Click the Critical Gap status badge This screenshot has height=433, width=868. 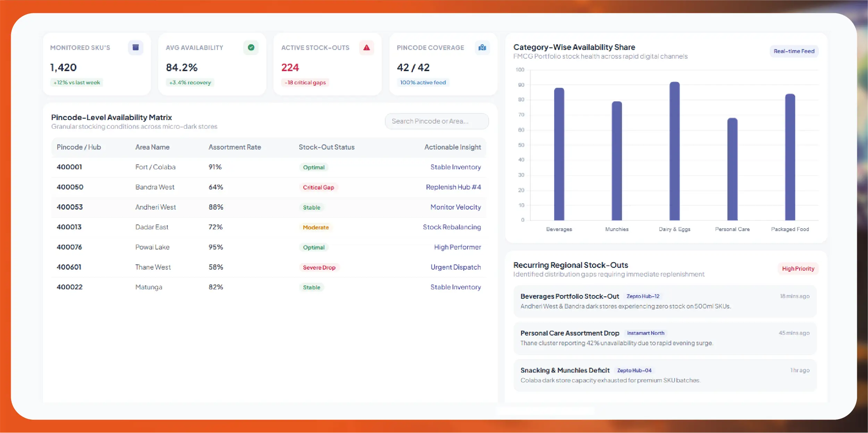pyautogui.click(x=318, y=187)
